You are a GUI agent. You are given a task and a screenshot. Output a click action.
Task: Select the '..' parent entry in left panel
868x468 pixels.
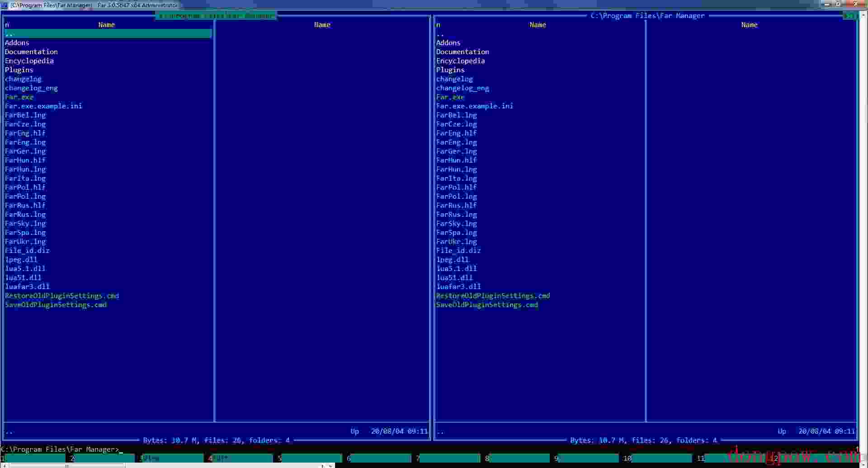pos(108,33)
